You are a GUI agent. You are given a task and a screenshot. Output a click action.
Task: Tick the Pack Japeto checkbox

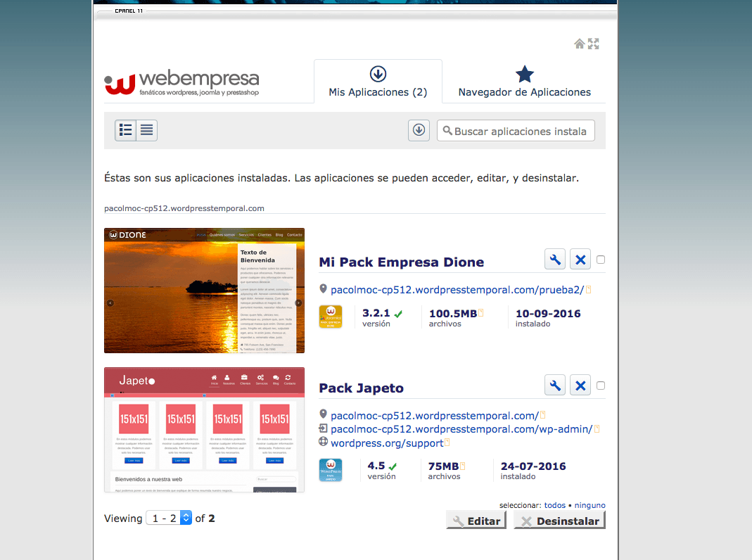[601, 386]
